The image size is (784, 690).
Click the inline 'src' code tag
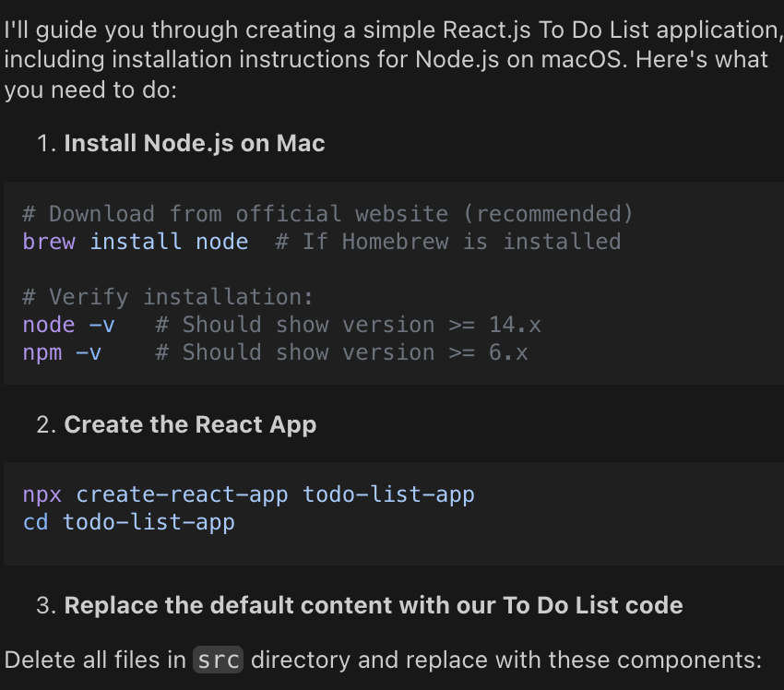pos(218,660)
